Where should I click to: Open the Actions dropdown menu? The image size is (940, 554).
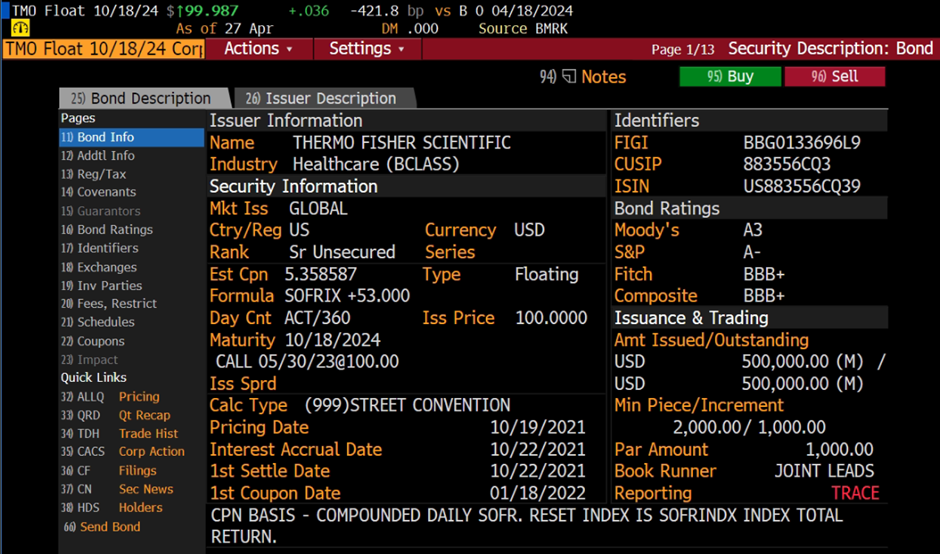click(258, 49)
